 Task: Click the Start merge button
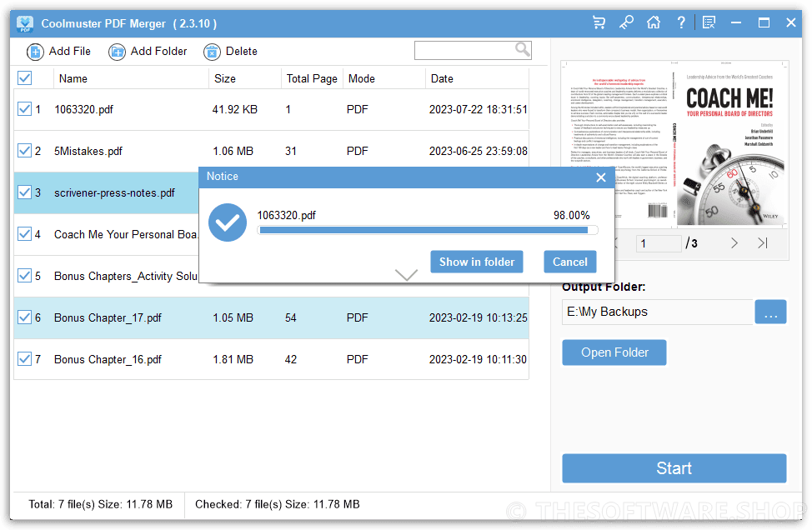pos(674,468)
